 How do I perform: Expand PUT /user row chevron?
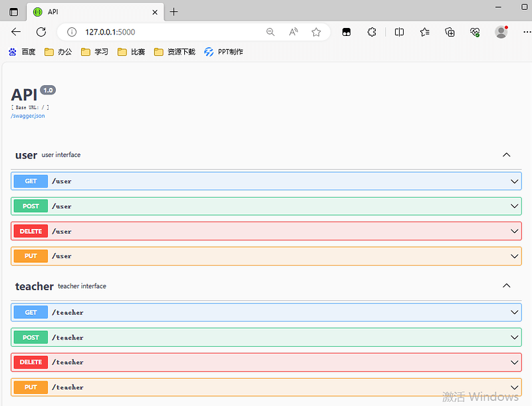click(514, 256)
